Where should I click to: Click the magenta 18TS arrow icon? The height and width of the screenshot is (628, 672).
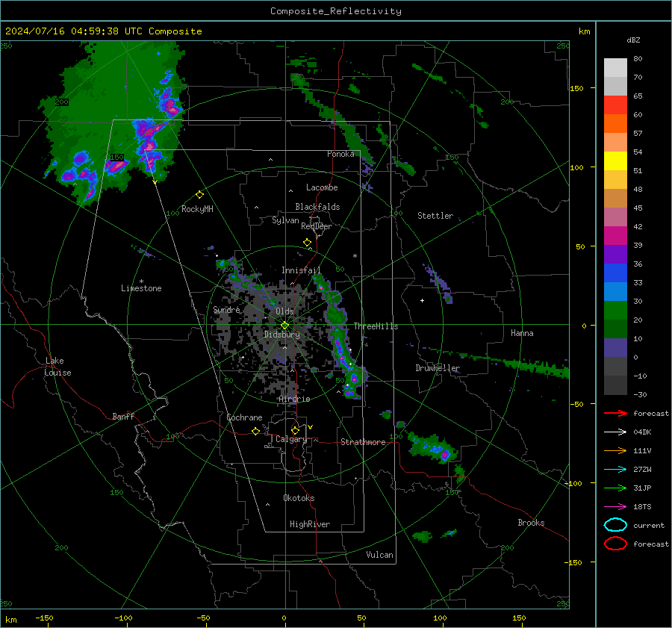pyautogui.click(x=615, y=507)
